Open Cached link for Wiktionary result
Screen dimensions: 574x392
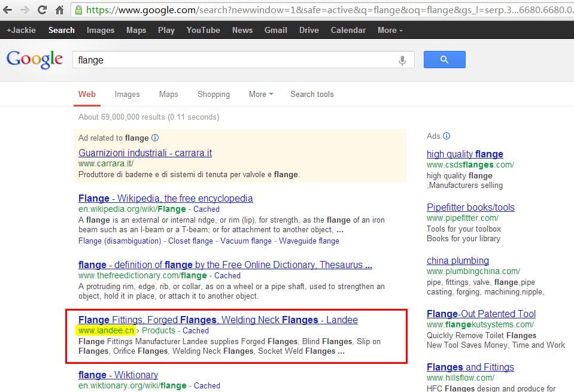pyautogui.click(x=207, y=385)
